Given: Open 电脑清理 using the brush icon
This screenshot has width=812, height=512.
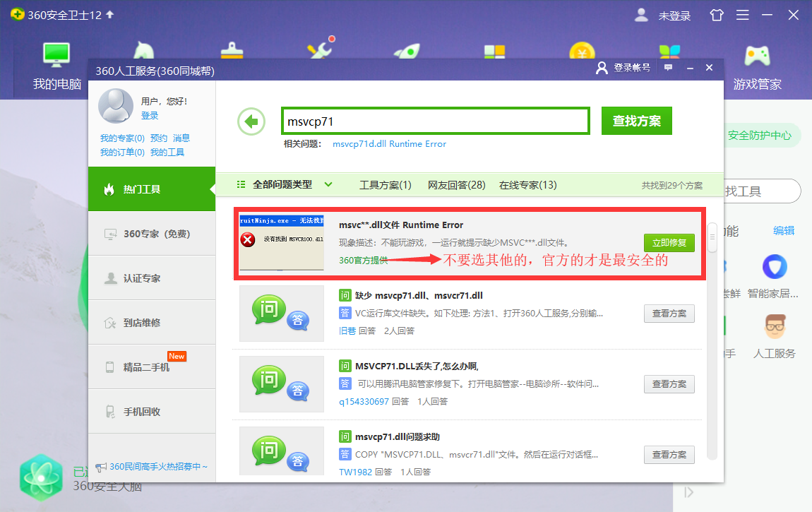Looking at the screenshot, I should point(232,52).
